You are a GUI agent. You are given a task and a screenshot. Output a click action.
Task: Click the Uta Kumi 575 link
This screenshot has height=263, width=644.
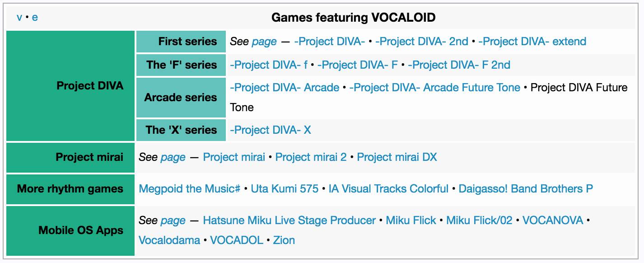[285, 188]
